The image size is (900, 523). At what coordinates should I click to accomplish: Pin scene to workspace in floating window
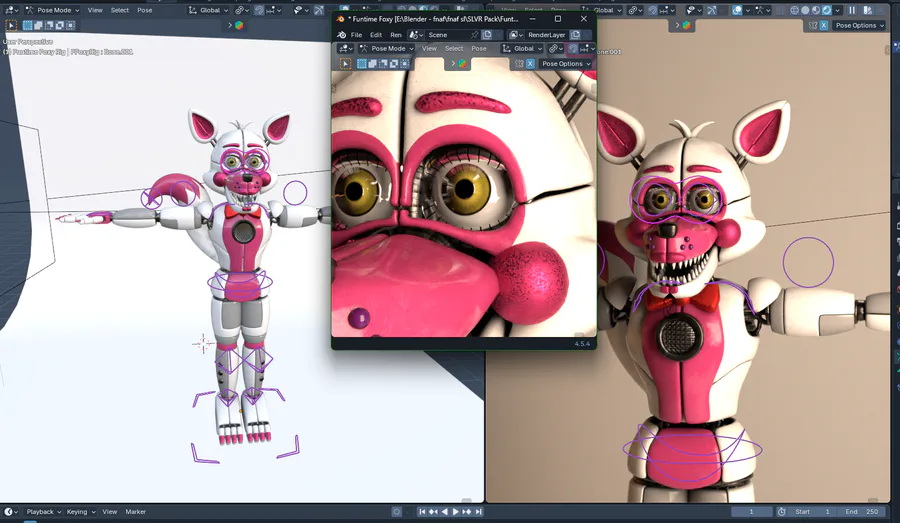pyautogui.click(x=475, y=35)
